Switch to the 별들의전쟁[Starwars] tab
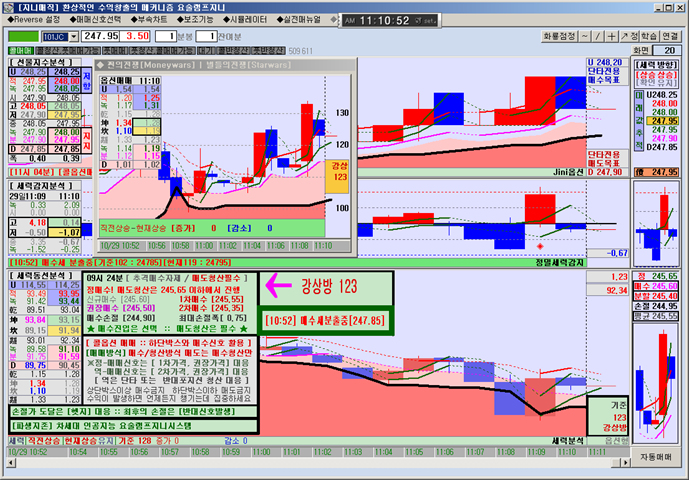 [x=248, y=65]
